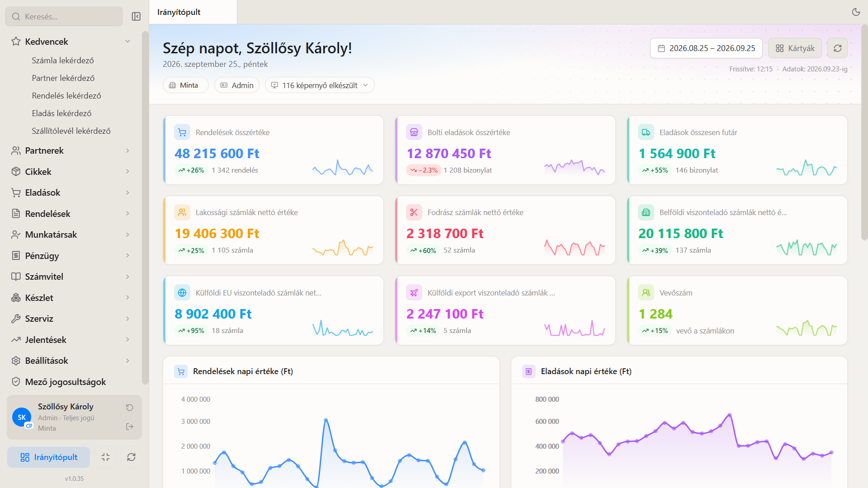Image resolution: width=868 pixels, height=488 pixels.
Task: Collapse the sidebar with the panel icon
Action: click(x=136, y=17)
